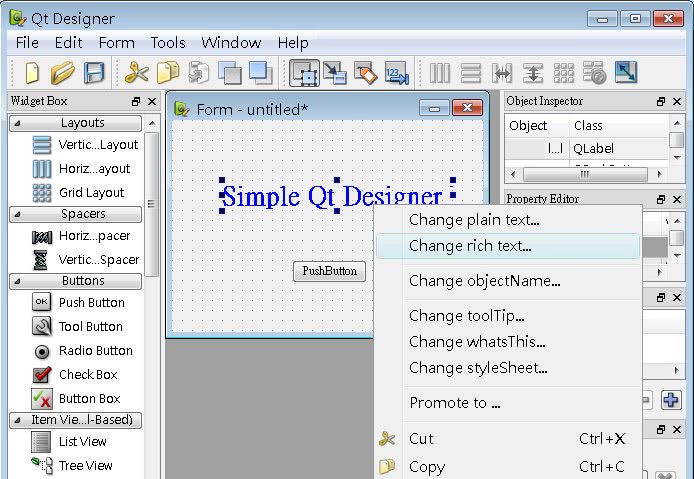Select the Edit Signals/Slots mode icon
Screen dimensions: 694x479
pos(335,73)
